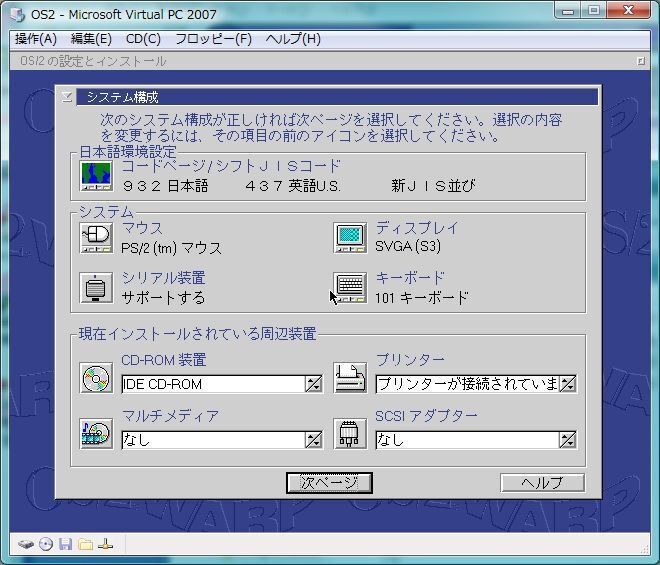This screenshot has width=660, height=565.
Task: Click the ４３７ 英語U.S. text
Action: [x=293, y=186]
